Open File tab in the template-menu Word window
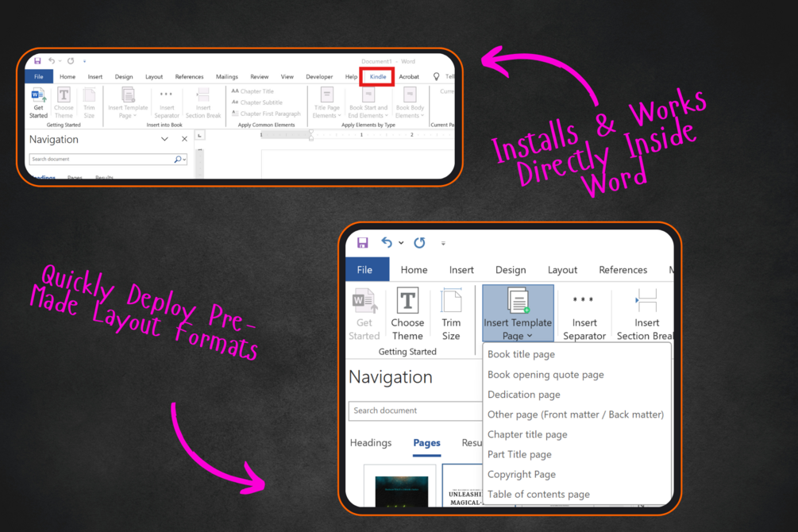The image size is (798, 532). pos(367,270)
